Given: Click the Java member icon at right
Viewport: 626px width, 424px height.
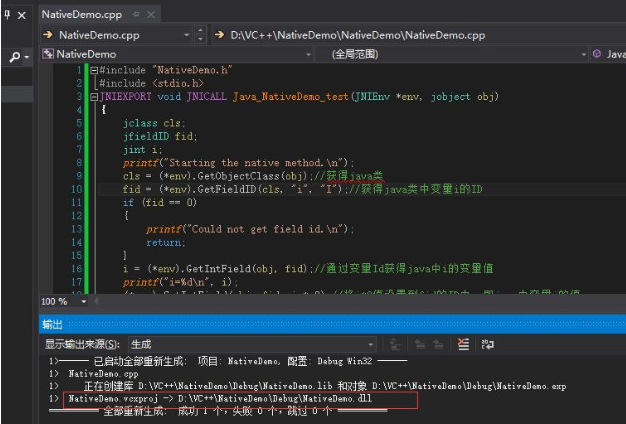Looking at the screenshot, I should (596, 54).
